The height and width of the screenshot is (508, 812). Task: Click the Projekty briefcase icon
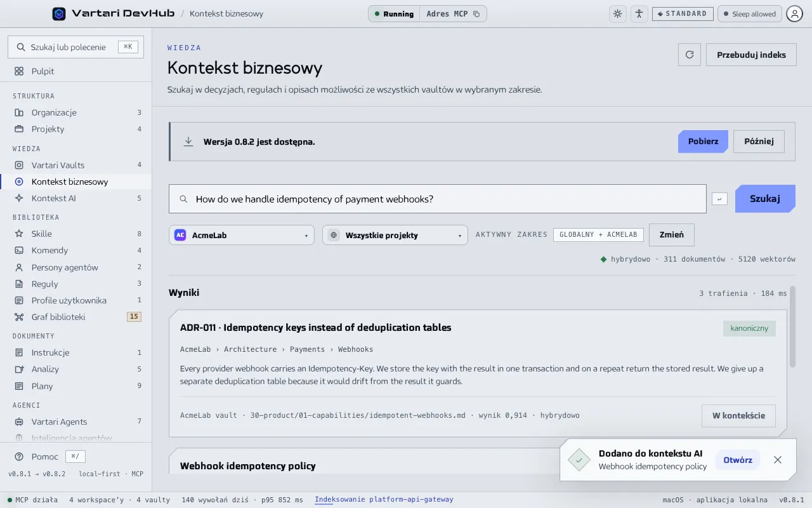pyautogui.click(x=19, y=129)
